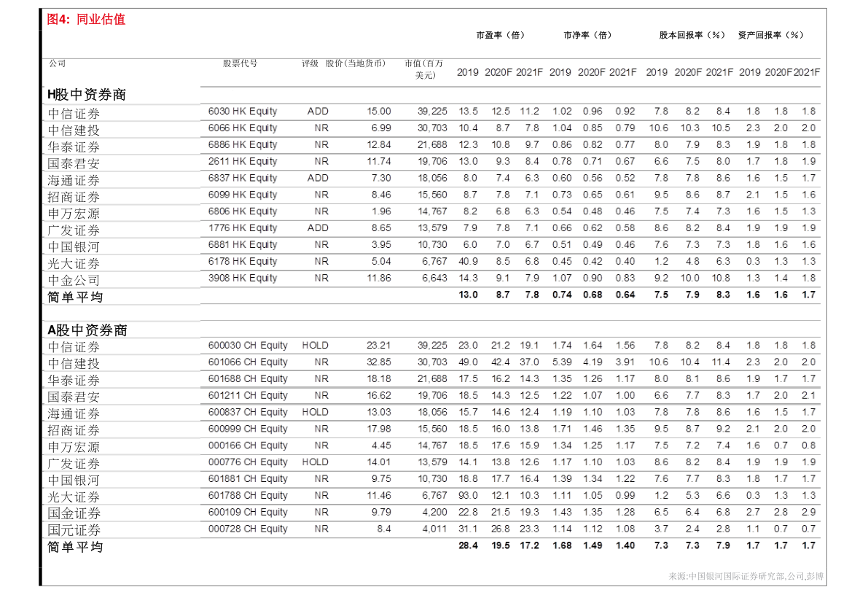
Task: Select the 'A股中资券商' section heading
Action: coord(87,330)
